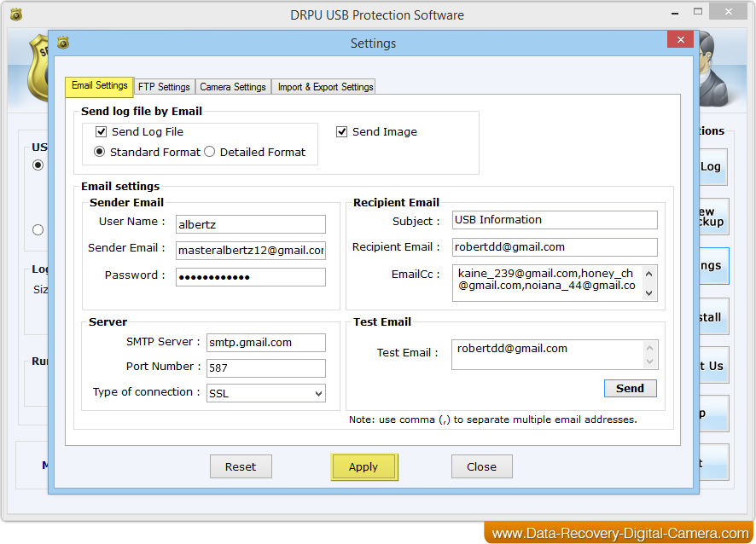Viewport: 756px width, 544px height.
Task: Click the Test Email scroll down arrow
Action: point(649,362)
